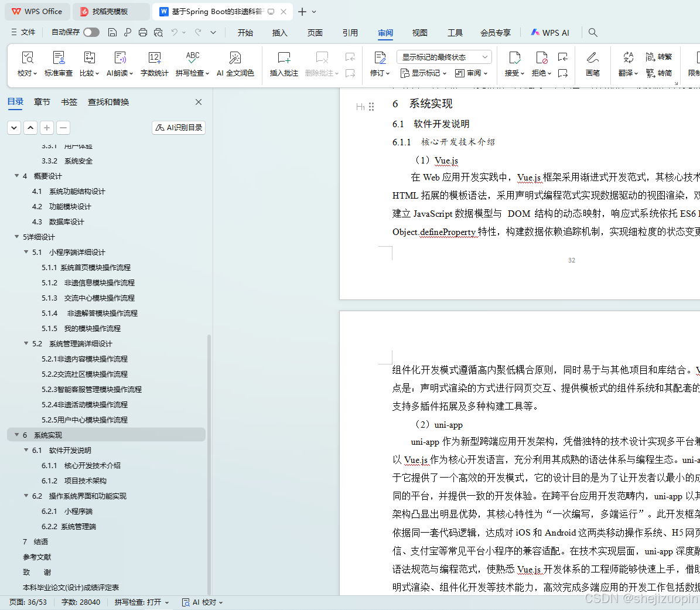The image size is (700, 610).
Task: Open the 工具 ribbon tab
Action: tap(455, 33)
